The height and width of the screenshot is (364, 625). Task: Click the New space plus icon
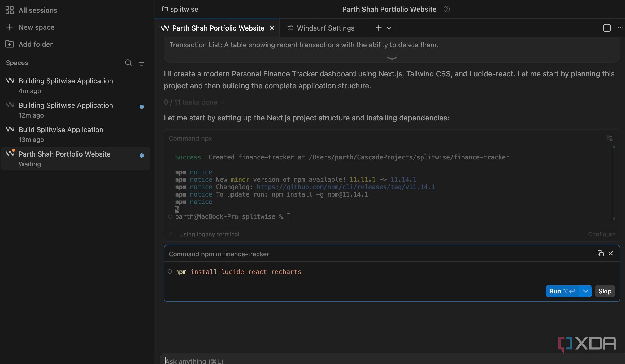10,27
